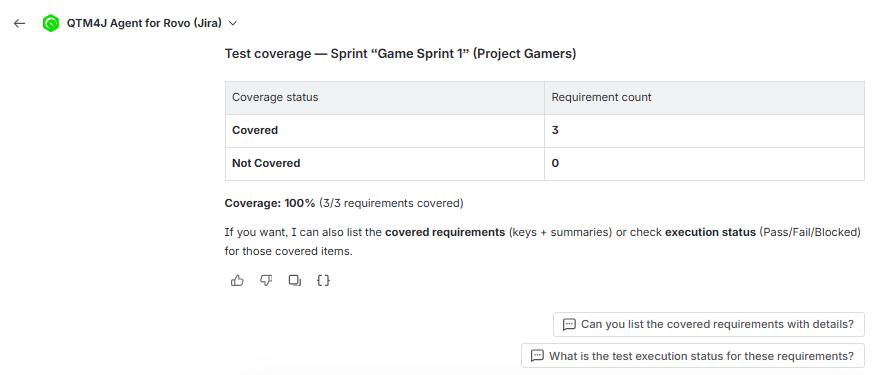Click the Covered count value 3

click(x=555, y=130)
